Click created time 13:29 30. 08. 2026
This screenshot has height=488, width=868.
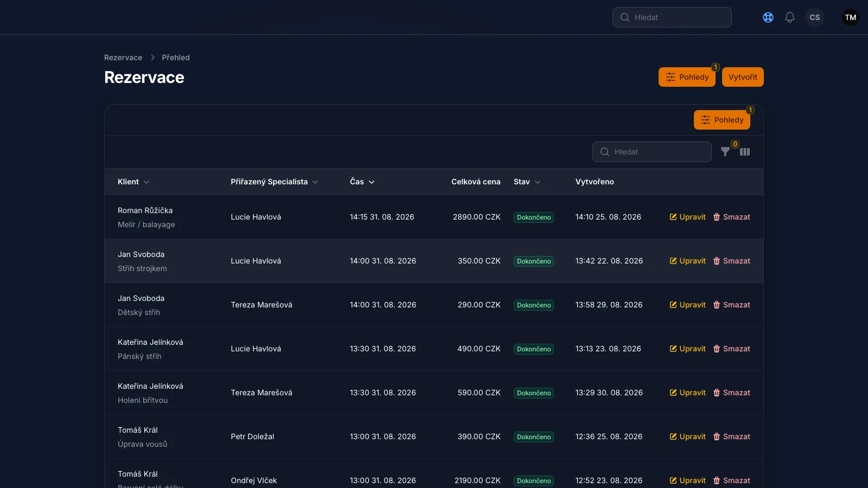point(609,393)
